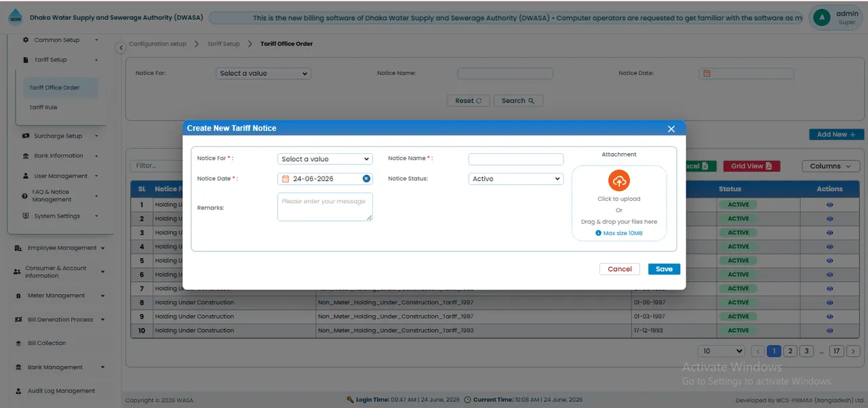Expand System Settings menu
This screenshot has width=868, height=408.
(60, 216)
